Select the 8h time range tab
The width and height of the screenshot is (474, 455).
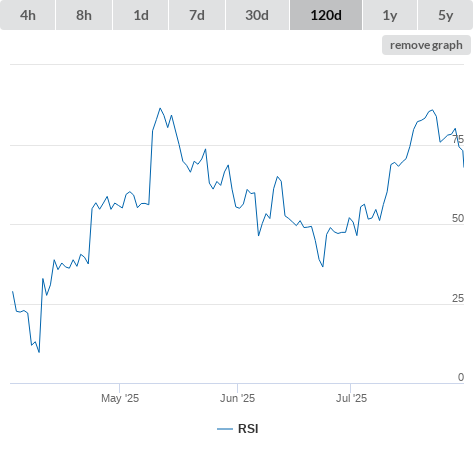84,15
